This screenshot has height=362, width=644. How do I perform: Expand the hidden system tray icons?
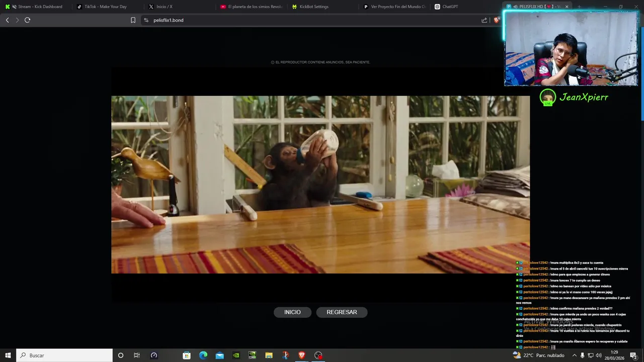[x=574, y=355]
